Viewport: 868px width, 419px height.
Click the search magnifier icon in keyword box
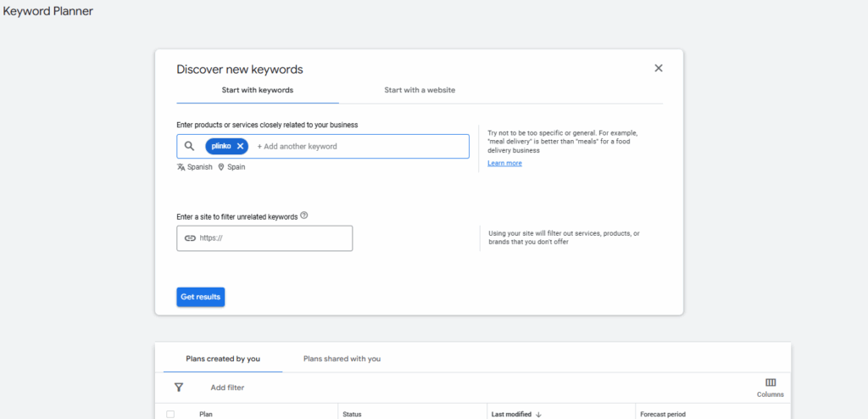pyautogui.click(x=189, y=147)
